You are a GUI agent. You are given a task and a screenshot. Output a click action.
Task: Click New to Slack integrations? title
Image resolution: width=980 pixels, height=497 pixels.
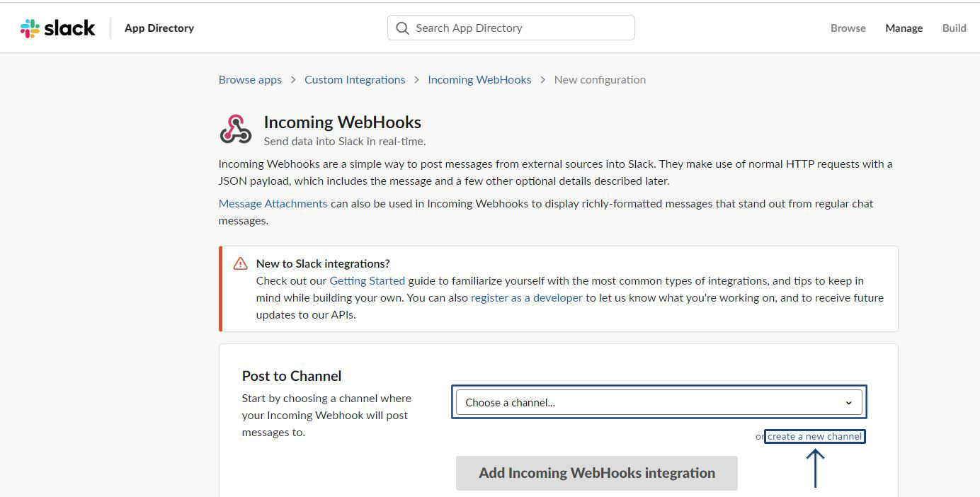(323, 263)
